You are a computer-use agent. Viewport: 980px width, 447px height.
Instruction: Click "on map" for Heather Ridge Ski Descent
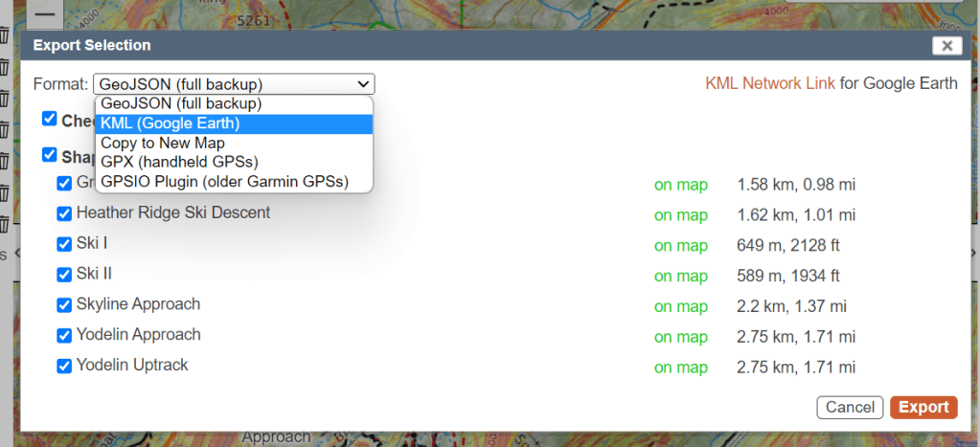point(680,214)
